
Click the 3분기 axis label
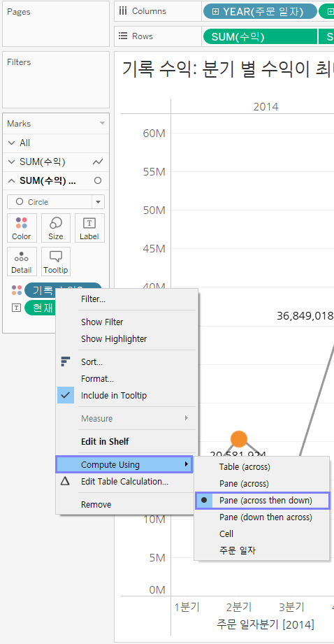(291, 607)
